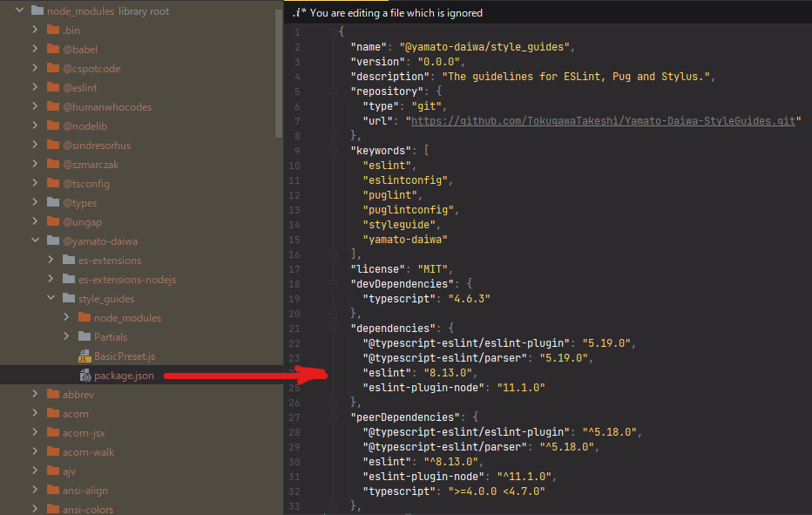Click the @sindresorhus folder icon
Image resolution: width=812 pixels, height=515 pixels.
(53, 145)
